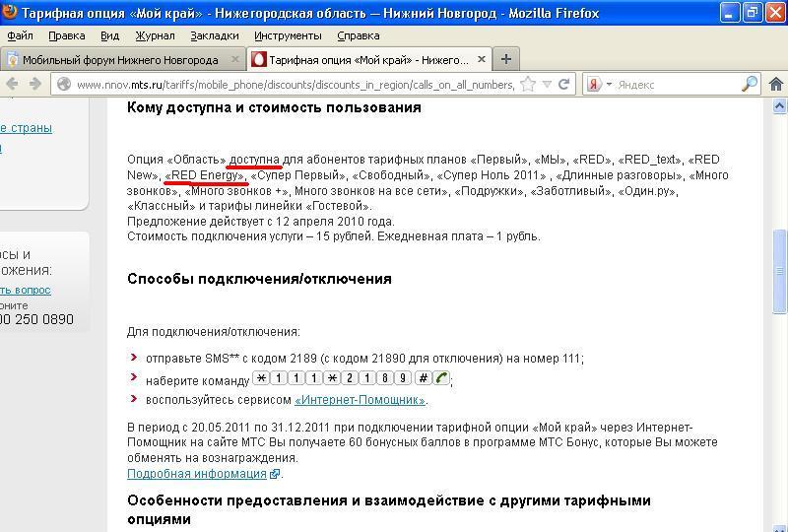Viewport: 788px width, 532px height.
Task: Click the Forward arrow navigation button
Action: point(34,84)
